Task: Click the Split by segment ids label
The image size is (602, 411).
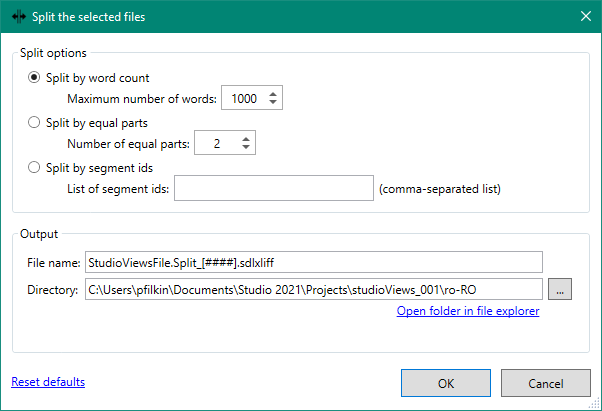Action: 99,168
